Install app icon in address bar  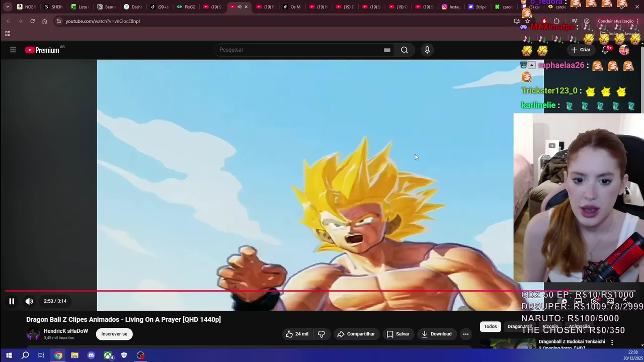[517, 21]
